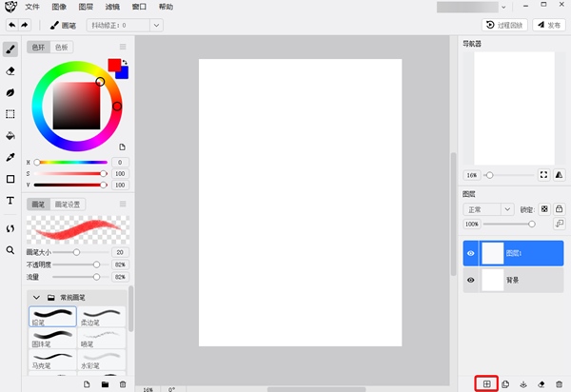Delete layer using the trash icon
The width and height of the screenshot is (571, 392).
560,383
